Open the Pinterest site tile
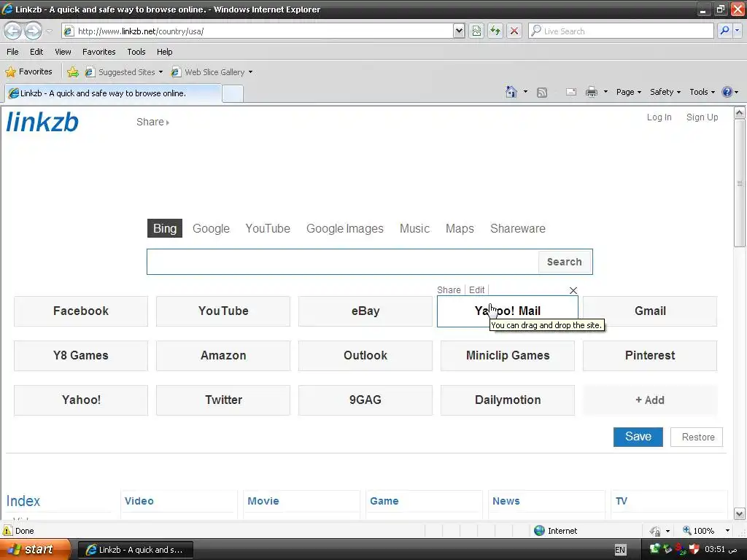 click(650, 356)
